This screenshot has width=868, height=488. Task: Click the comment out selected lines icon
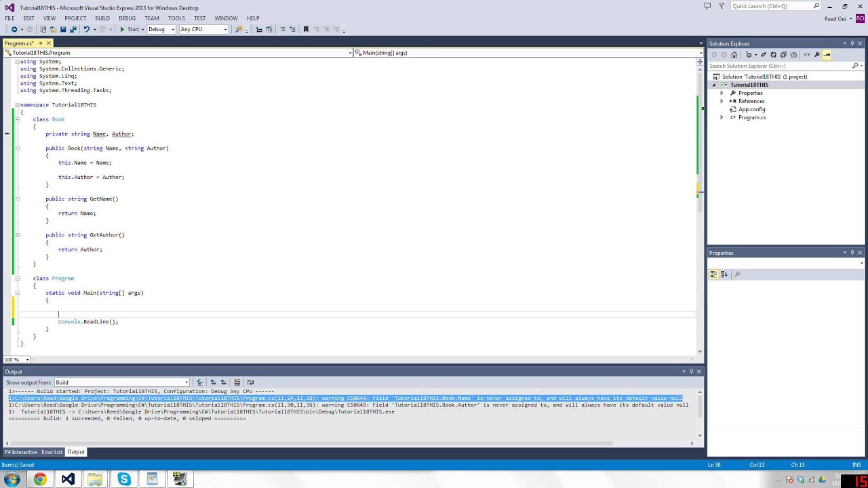click(282, 29)
